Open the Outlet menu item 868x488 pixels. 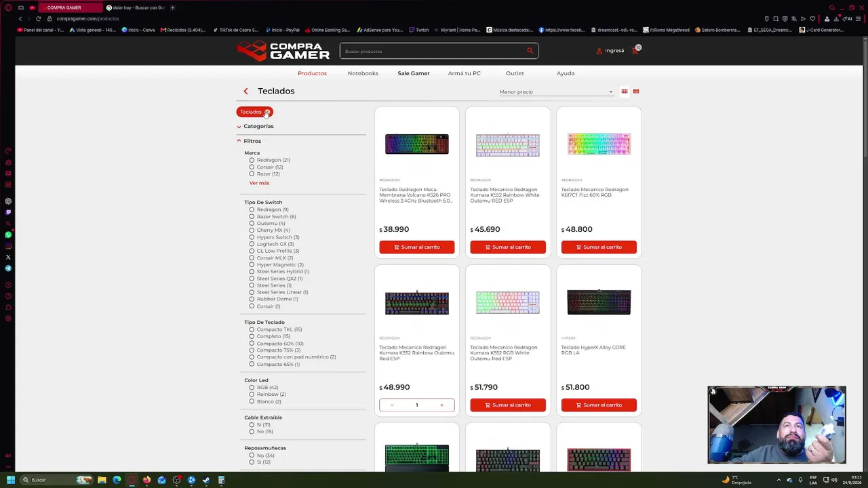pyautogui.click(x=515, y=73)
